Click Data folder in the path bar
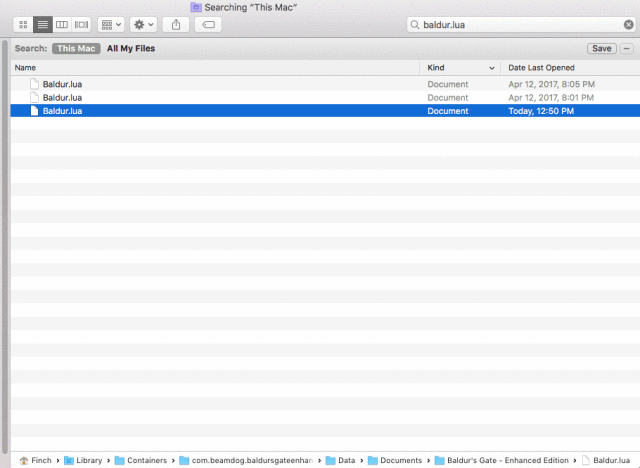This screenshot has height=468, width=640. coord(340,460)
